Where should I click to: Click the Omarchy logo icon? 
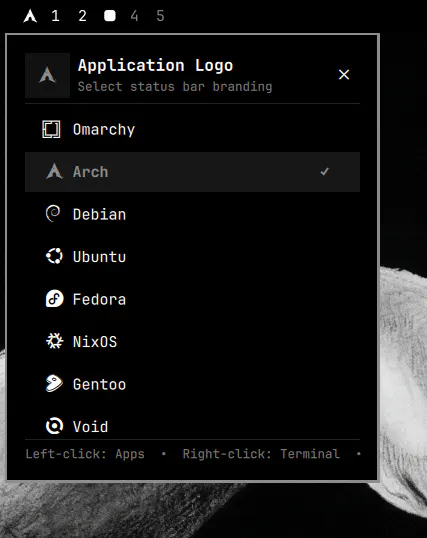(x=51, y=129)
